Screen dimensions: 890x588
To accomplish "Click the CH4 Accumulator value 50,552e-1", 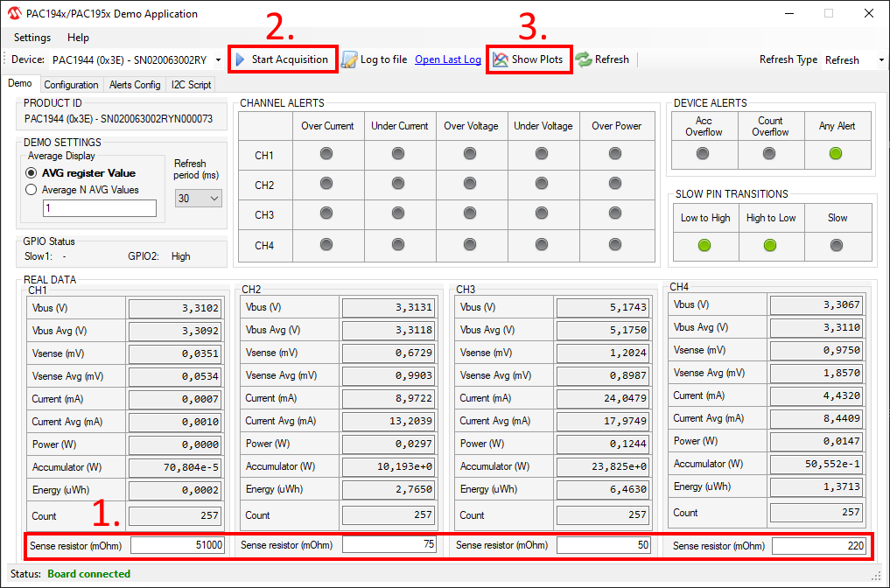I will point(816,464).
